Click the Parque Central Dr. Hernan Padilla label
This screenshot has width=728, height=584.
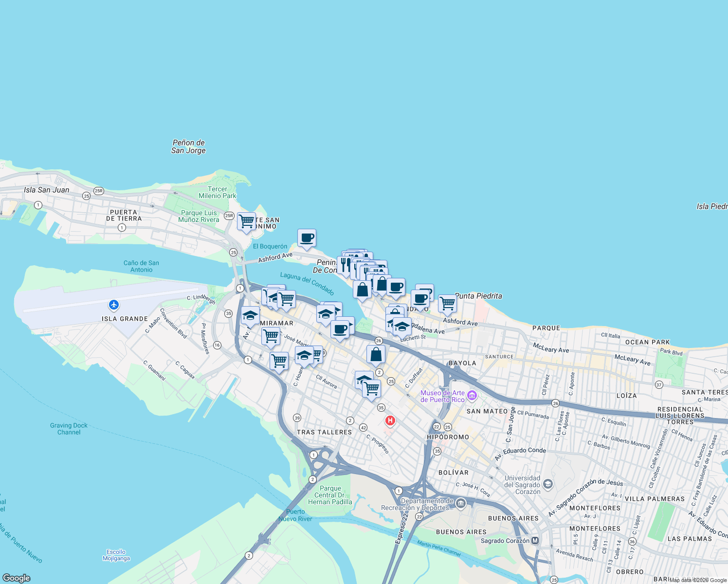pyautogui.click(x=330, y=495)
